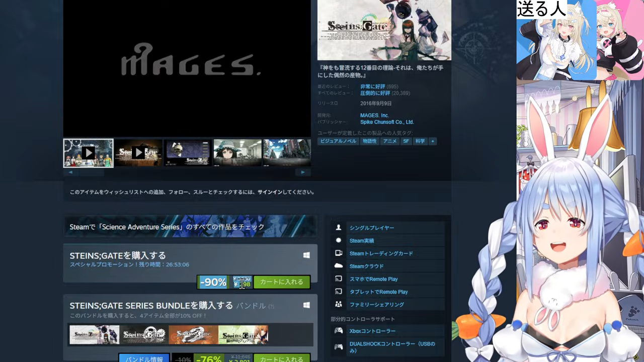Viewport: 644px width, 362px height.
Task: Open the Science Adventure Series franchise banner
Action: 190,227
